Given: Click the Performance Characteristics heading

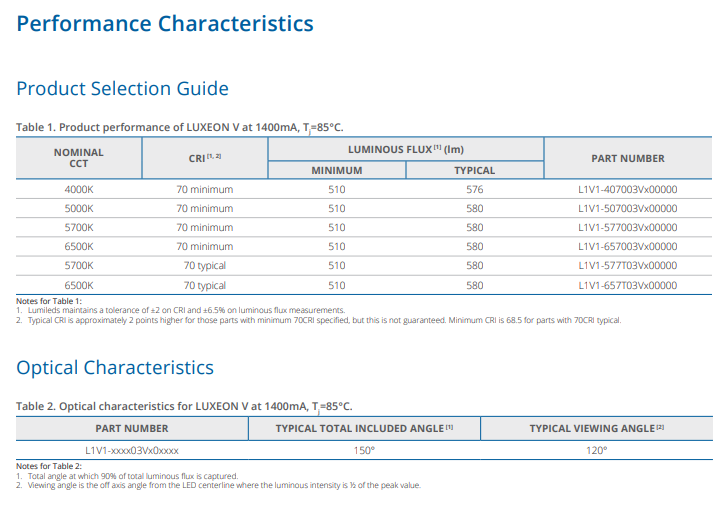Looking at the screenshot, I should pyautogui.click(x=165, y=24).
